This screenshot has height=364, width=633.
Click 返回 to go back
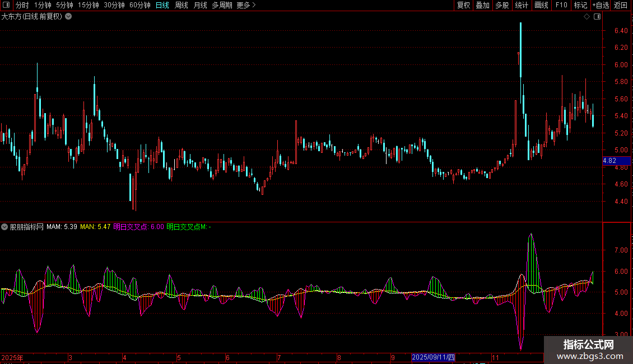click(x=621, y=5)
